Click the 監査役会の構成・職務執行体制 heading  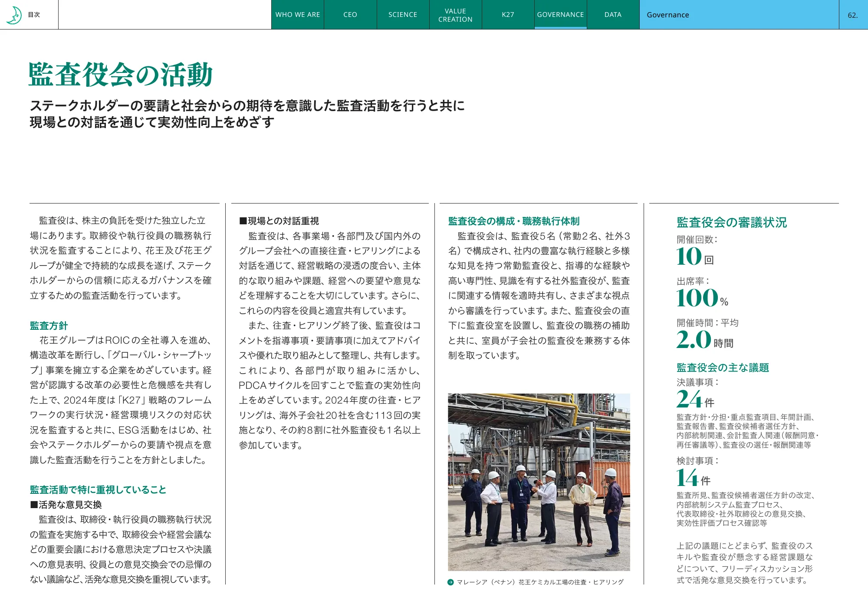point(515,221)
